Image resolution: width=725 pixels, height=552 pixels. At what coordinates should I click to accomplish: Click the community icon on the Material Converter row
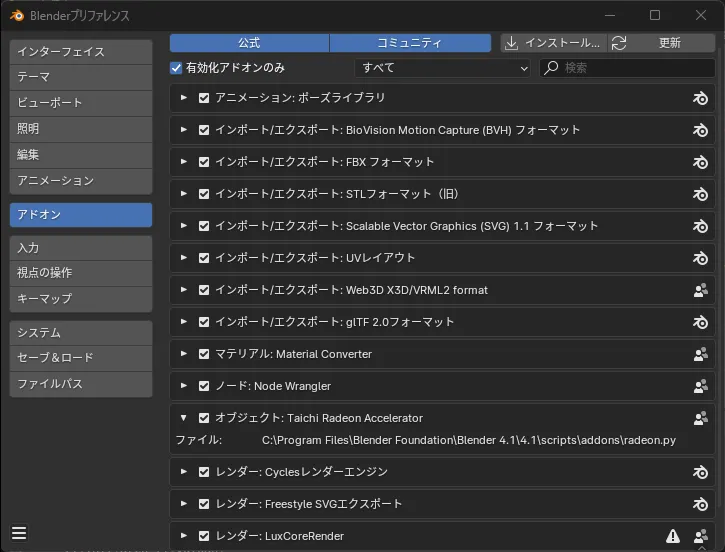(x=700, y=354)
